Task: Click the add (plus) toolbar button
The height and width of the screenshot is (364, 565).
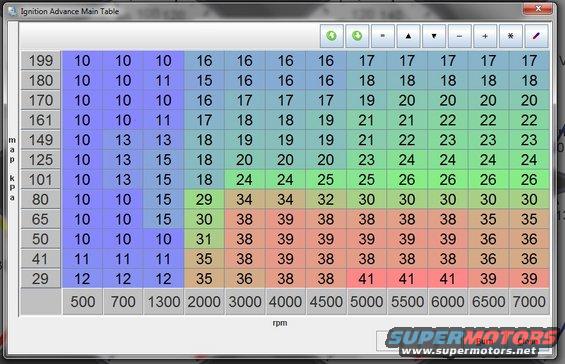Action: 485,36
